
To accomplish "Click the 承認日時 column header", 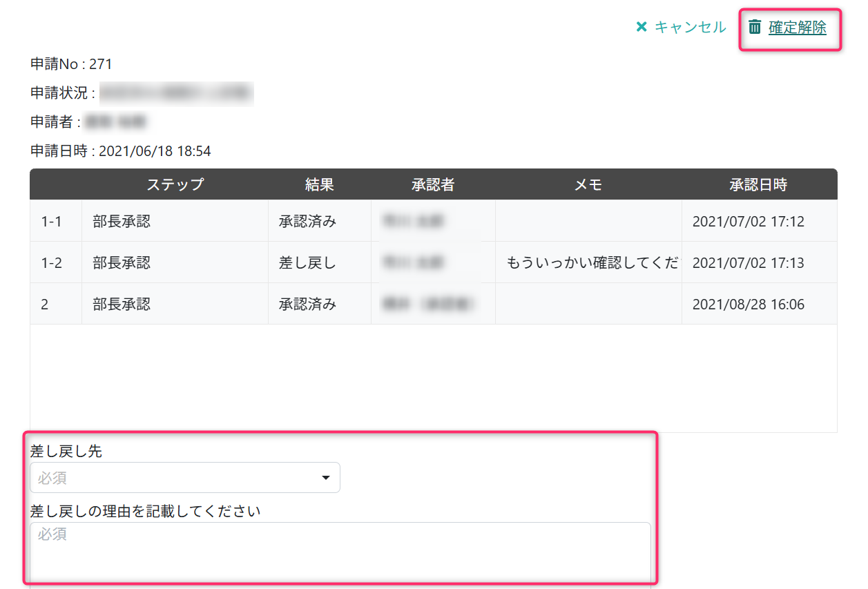I will click(x=758, y=184).
